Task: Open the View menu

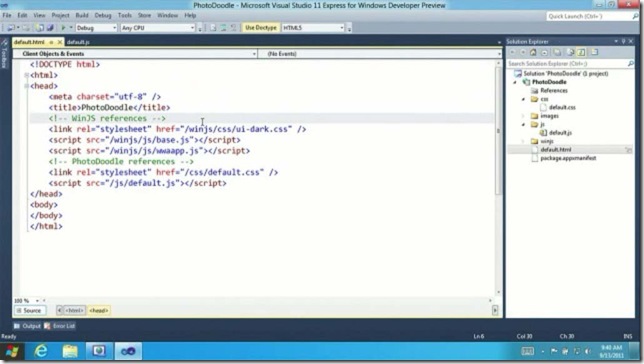Action: 39,15
